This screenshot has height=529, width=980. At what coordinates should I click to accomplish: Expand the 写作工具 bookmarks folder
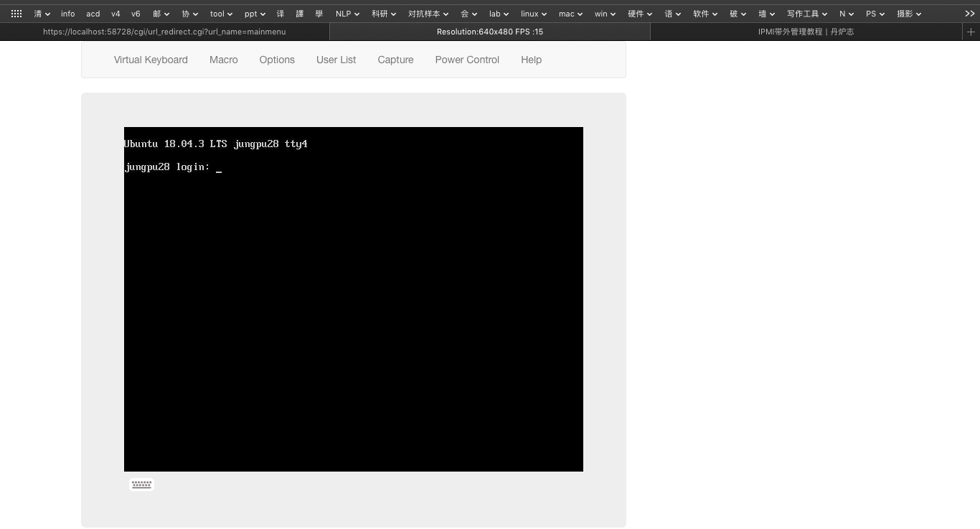(x=806, y=14)
